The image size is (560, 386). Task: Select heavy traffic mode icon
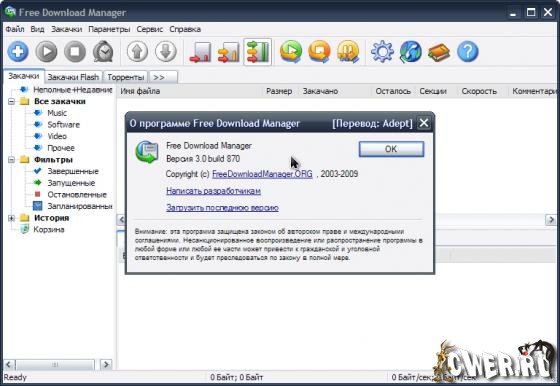pyautogui.click(x=258, y=52)
